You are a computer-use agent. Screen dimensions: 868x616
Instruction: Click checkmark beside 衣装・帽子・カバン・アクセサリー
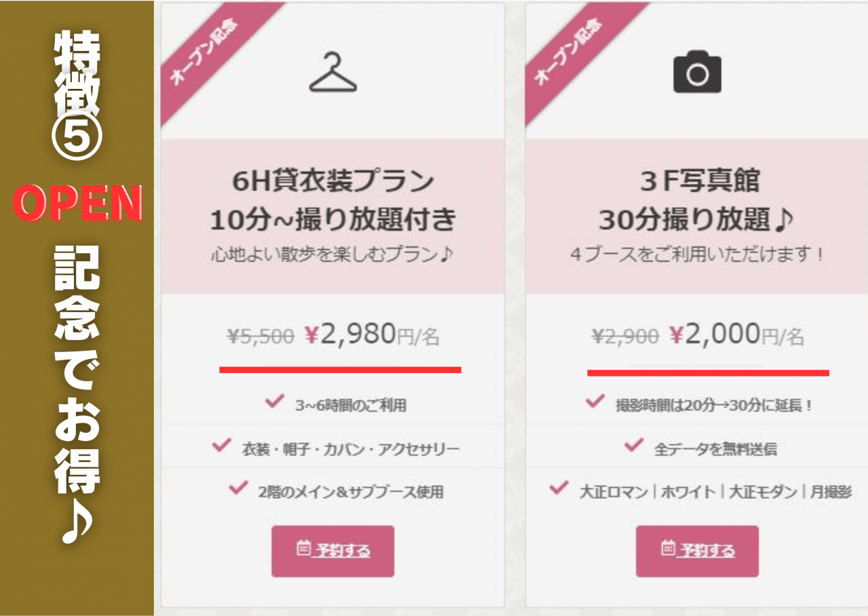221,445
